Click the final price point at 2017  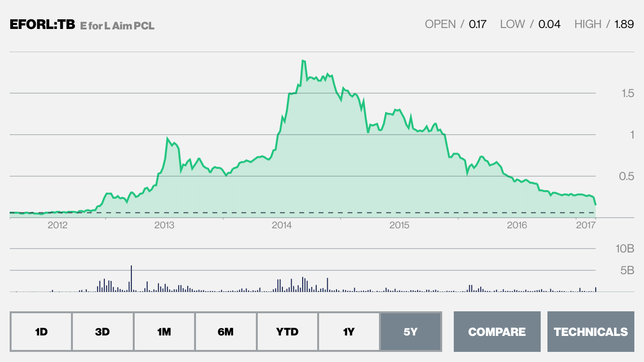point(596,205)
